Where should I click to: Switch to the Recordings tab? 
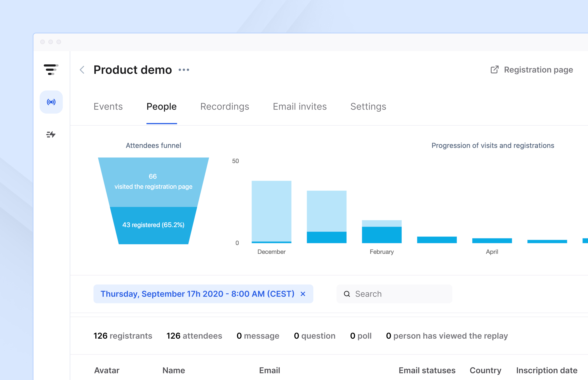point(225,106)
